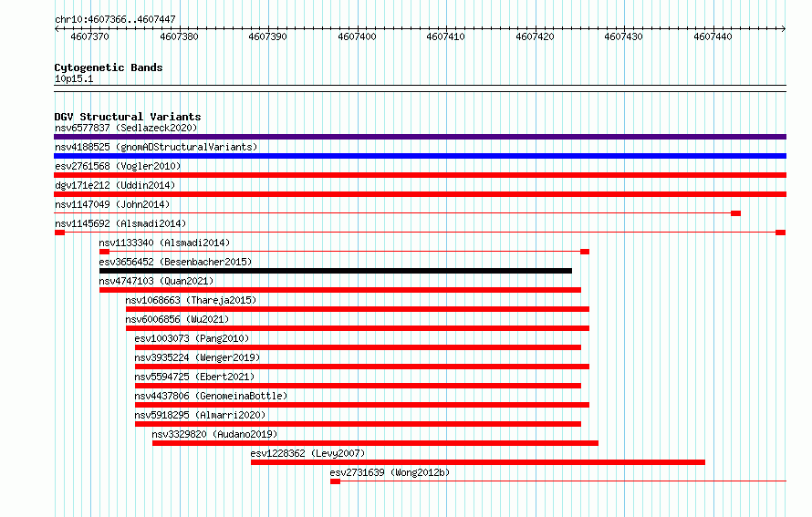Click the left end block of nsv1145692
Image resolution: width=812 pixels, height=517 pixels.
click(59, 233)
